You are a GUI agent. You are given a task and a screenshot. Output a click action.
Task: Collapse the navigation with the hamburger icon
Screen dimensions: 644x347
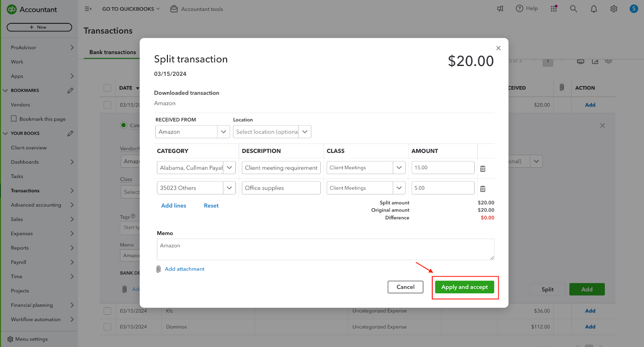point(88,9)
